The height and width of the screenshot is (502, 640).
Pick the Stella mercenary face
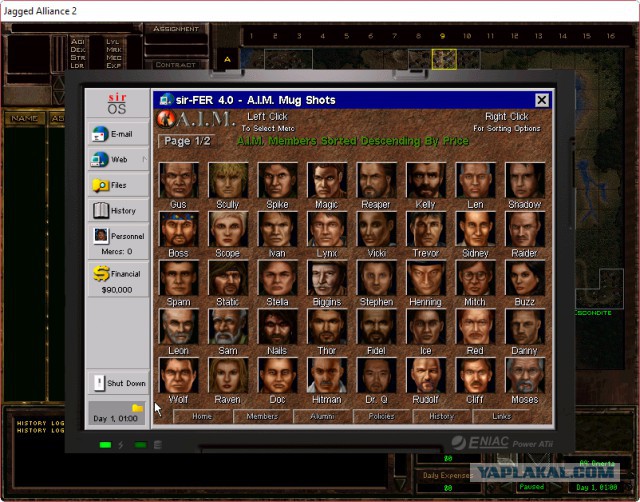[x=277, y=278]
